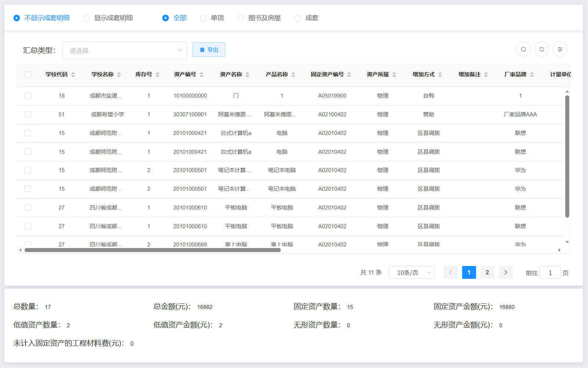Click the refresh icon button
The image size is (588, 368).
(541, 49)
